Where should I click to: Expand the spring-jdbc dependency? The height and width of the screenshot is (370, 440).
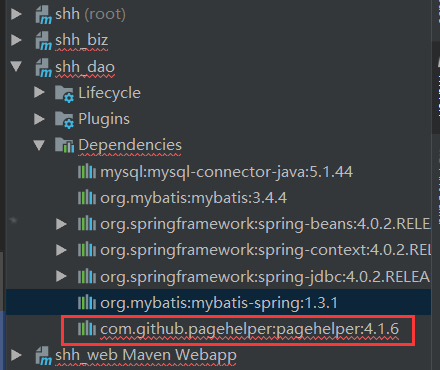pos(61,276)
